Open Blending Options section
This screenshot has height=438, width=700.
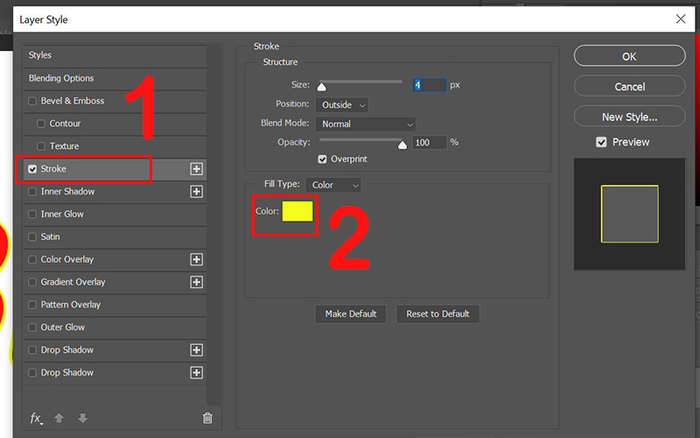click(115, 78)
